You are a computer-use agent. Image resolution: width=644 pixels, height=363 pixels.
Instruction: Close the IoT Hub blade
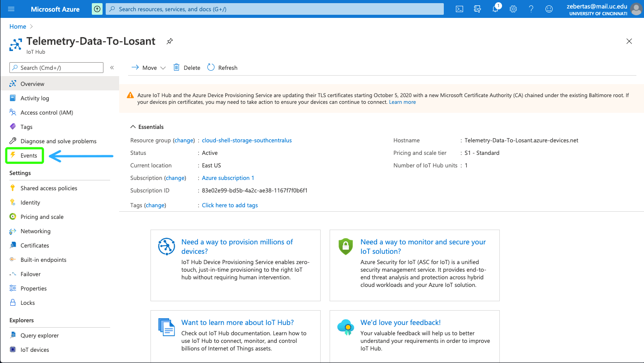[x=629, y=41]
